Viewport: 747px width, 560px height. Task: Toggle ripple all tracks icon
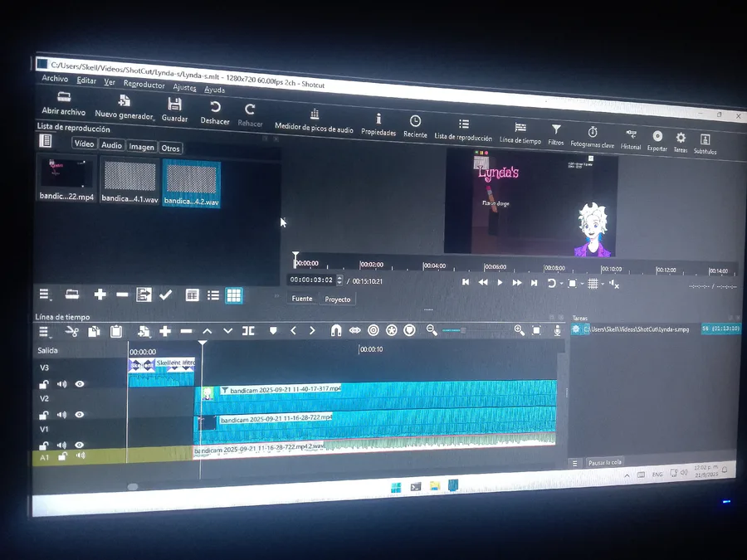coord(392,330)
